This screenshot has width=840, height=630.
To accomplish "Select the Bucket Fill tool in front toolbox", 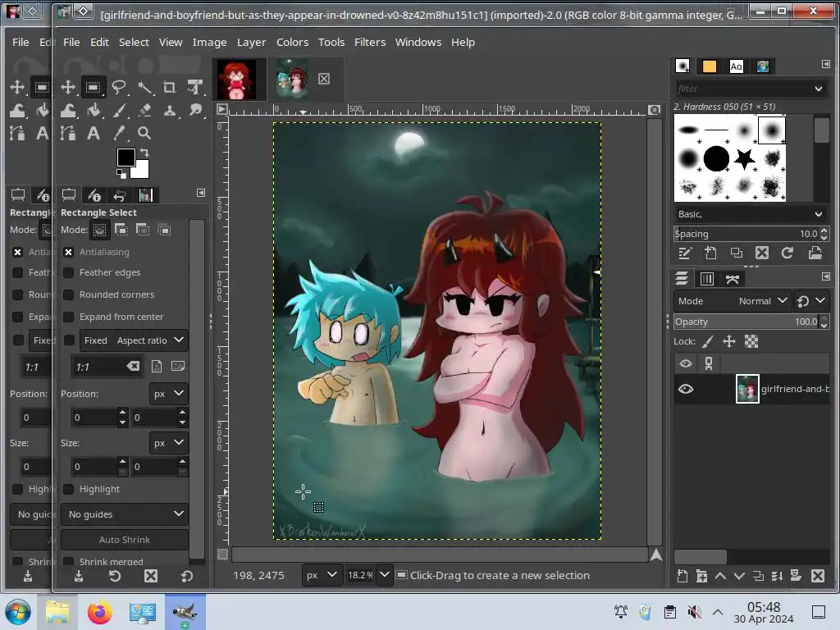I will (94, 111).
